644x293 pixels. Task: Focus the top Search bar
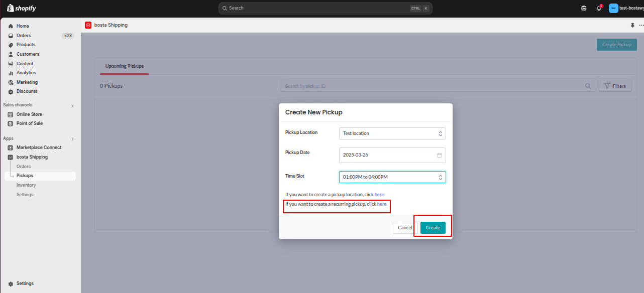326,8
